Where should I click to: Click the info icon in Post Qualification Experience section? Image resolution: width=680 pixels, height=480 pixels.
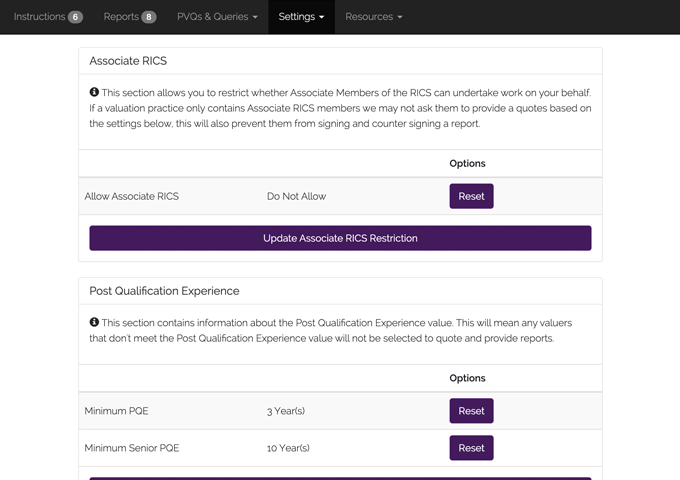[x=94, y=323]
